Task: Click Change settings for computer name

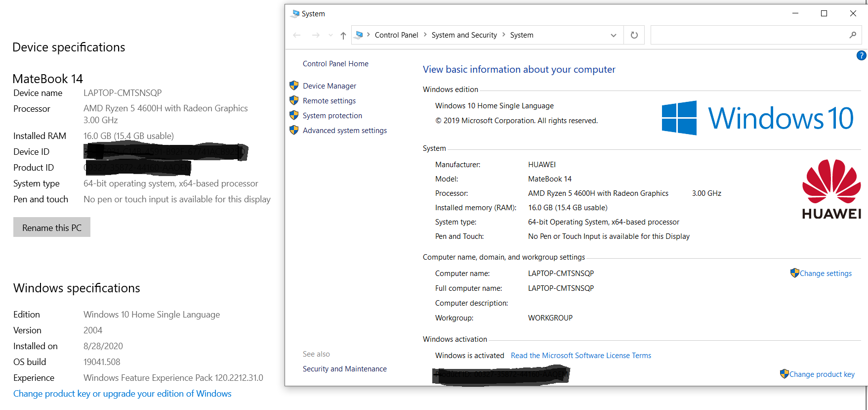Action: [x=826, y=273]
